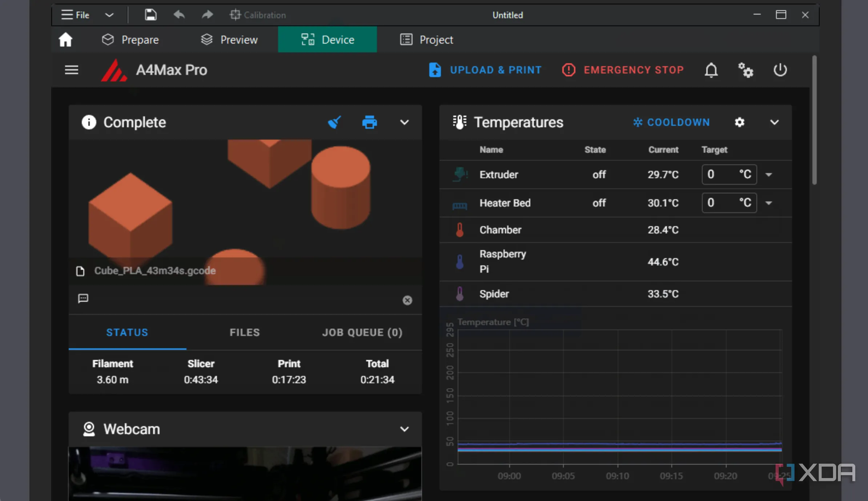Switch to the Preview tab
Image resolution: width=868 pixels, height=501 pixels.
point(229,40)
